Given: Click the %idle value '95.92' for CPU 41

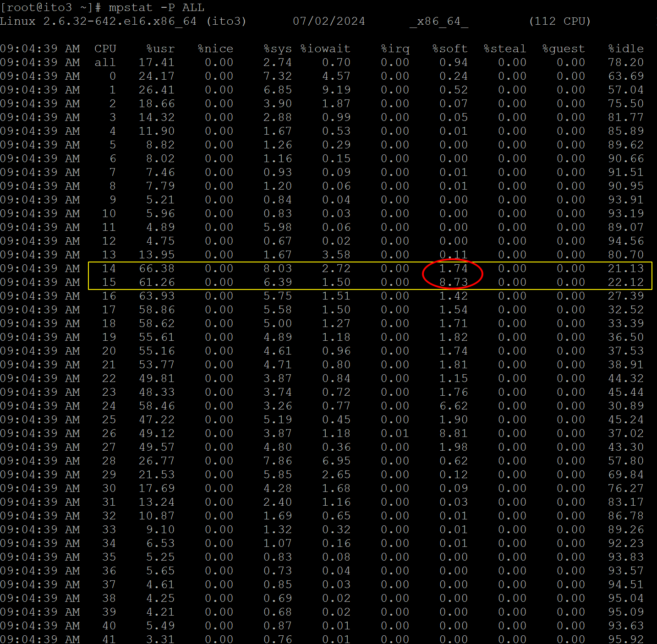Looking at the screenshot, I should [626, 639].
